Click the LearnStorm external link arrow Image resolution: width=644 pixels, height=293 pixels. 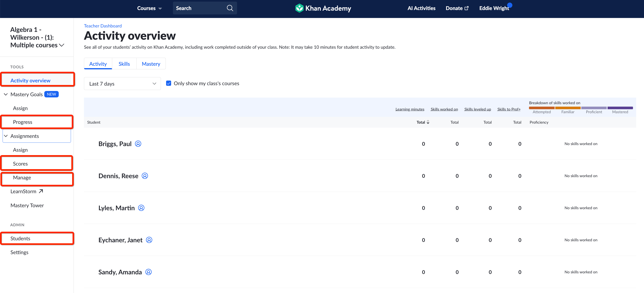[41, 191]
